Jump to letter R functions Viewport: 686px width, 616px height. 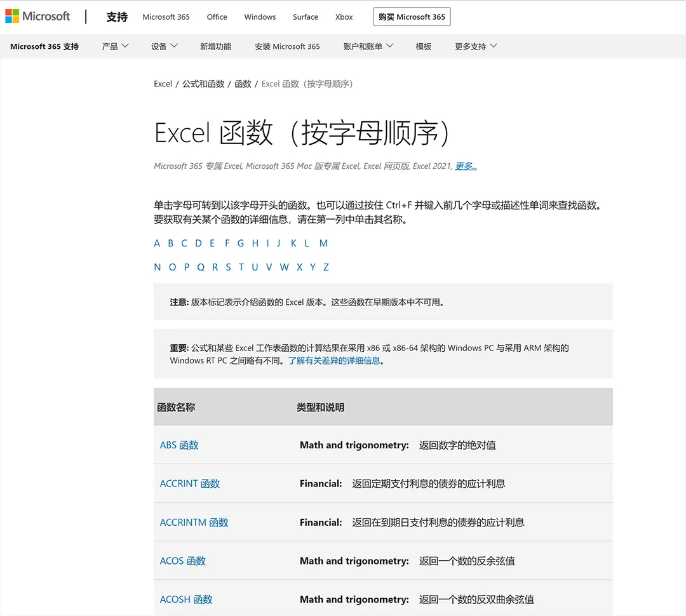215,267
